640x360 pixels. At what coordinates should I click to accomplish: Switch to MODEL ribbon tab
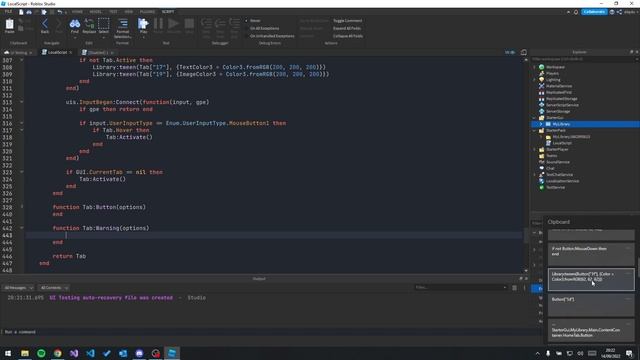click(x=96, y=12)
